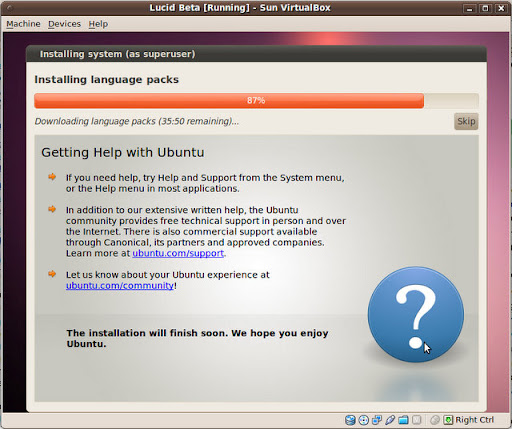This screenshot has height=429, width=512.
Task: Click the orange arrow bullet beside 'Let us know'
Action: [52, 274]
